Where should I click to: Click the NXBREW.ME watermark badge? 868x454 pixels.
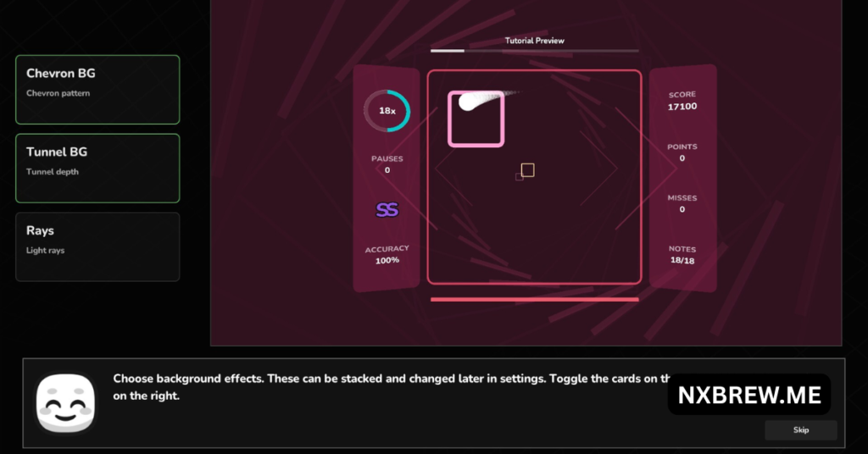coord(748,395)
